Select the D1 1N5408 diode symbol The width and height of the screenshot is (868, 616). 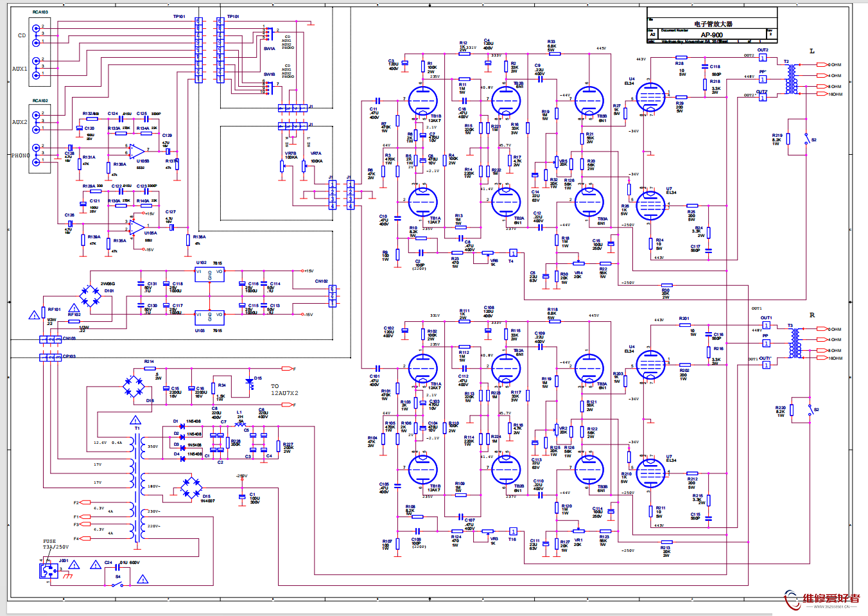tap(182, 426)
